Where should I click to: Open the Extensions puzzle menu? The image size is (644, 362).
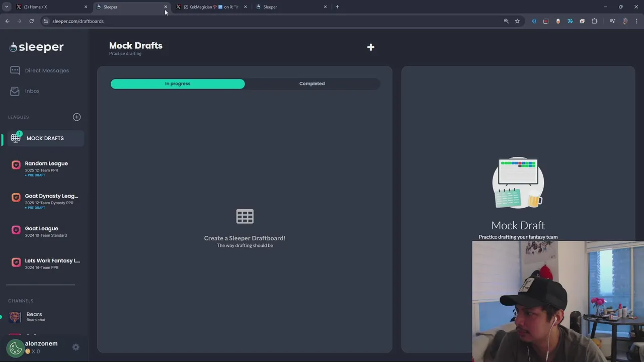(595, 21)
